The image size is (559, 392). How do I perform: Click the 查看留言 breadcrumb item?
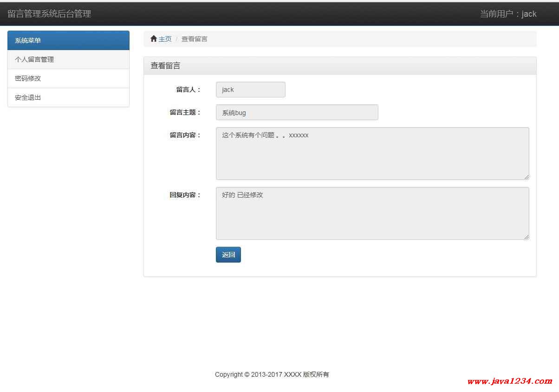point(194,39)
